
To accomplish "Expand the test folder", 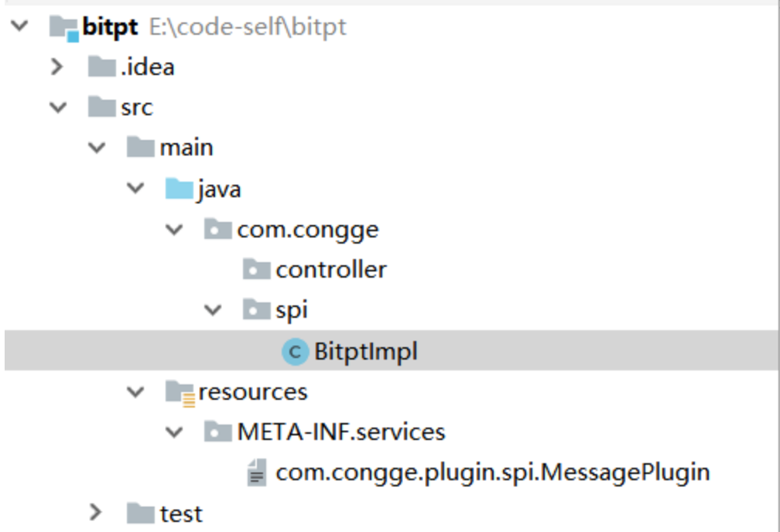I will tap(95, 512).
